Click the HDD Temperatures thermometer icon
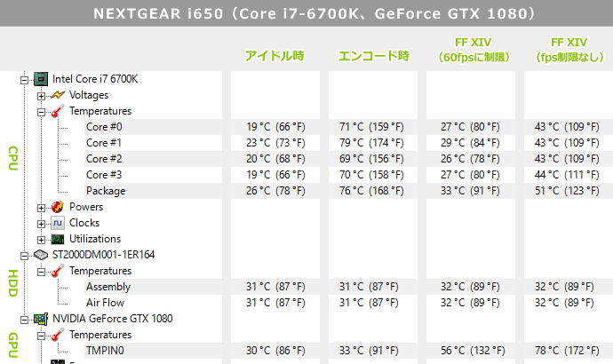Image resolution: width=613 pixels, height=364 pixels. tap(58, 271)
